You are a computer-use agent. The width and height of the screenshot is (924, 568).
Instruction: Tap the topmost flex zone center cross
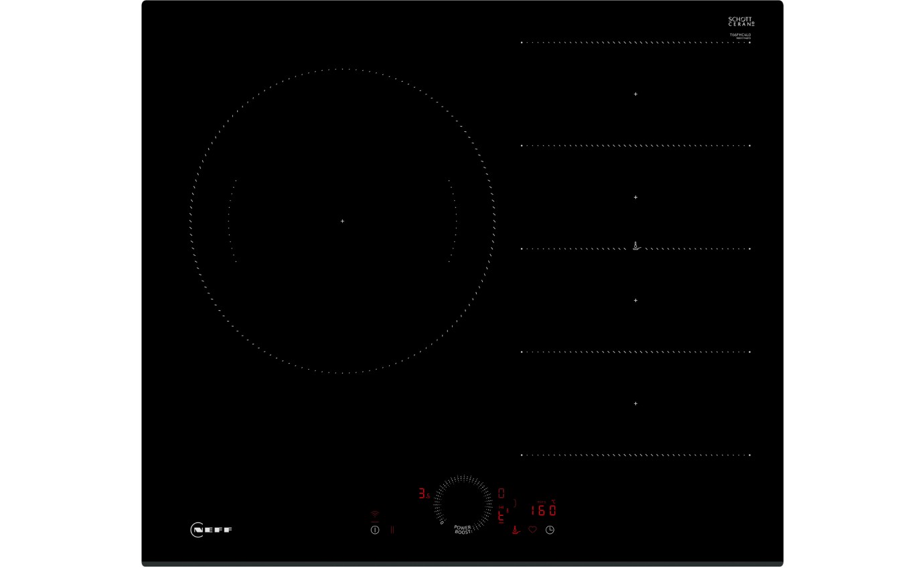(x=635, y=94)
